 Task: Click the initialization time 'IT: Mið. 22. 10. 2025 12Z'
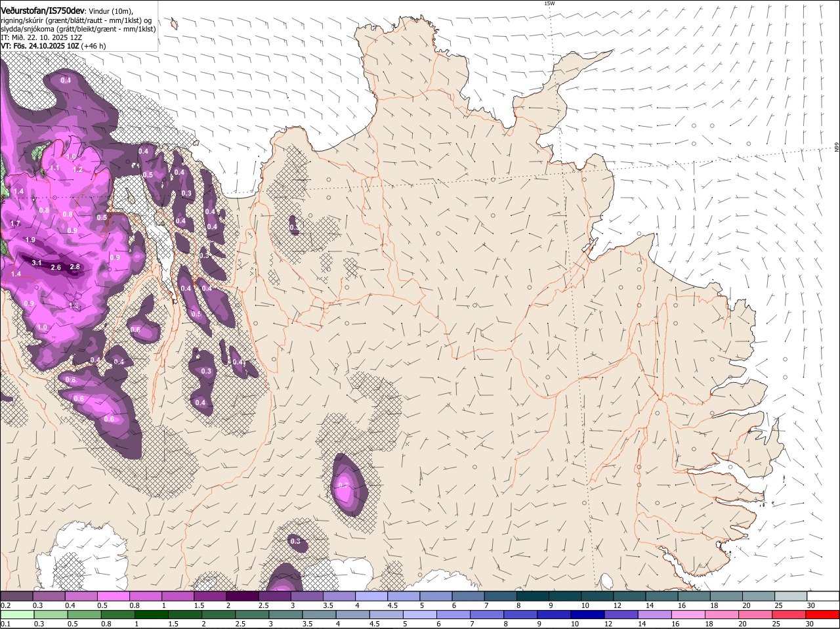point(41,37)
